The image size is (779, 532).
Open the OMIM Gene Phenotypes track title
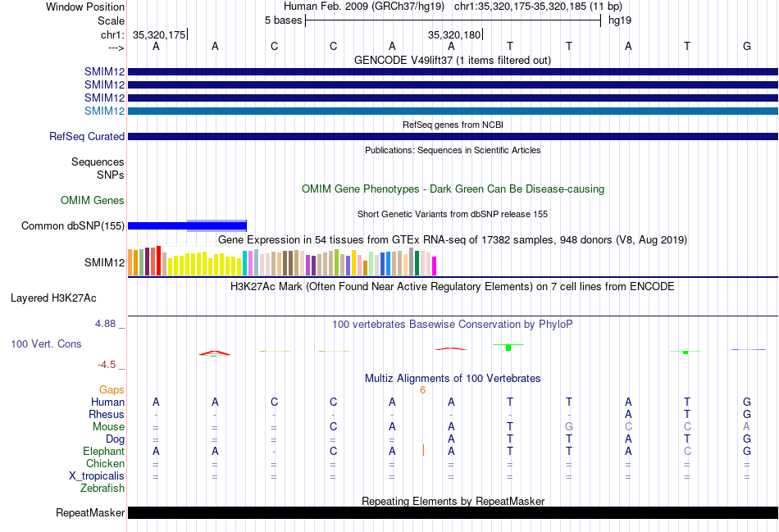(x=453, y=189)
